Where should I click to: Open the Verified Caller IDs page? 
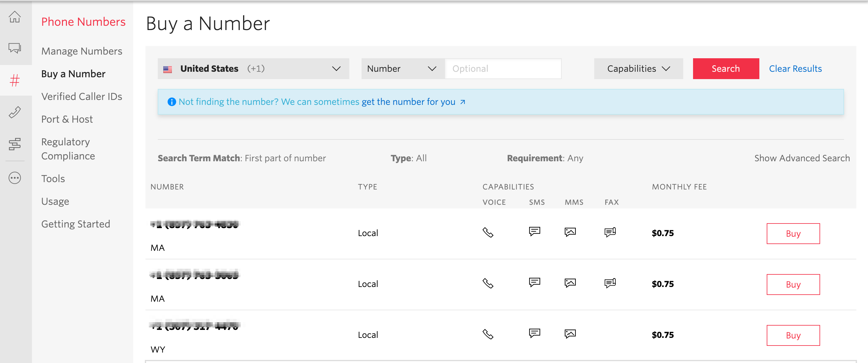coord(82,96)
